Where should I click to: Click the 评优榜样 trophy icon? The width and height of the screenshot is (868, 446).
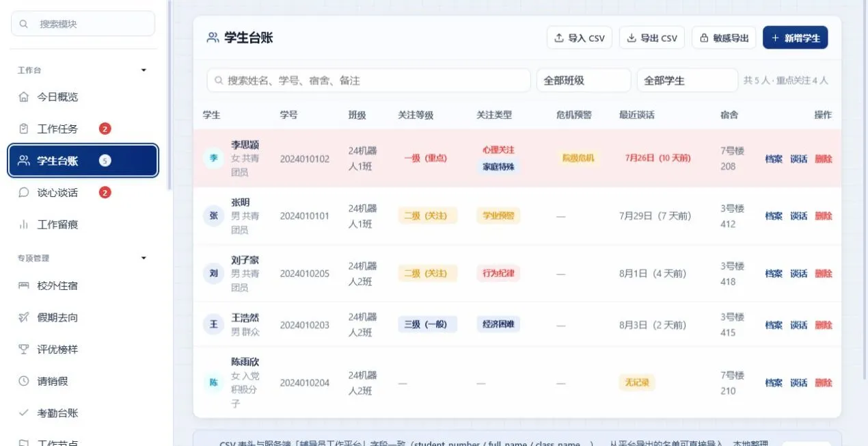click(x=24, y=349)
